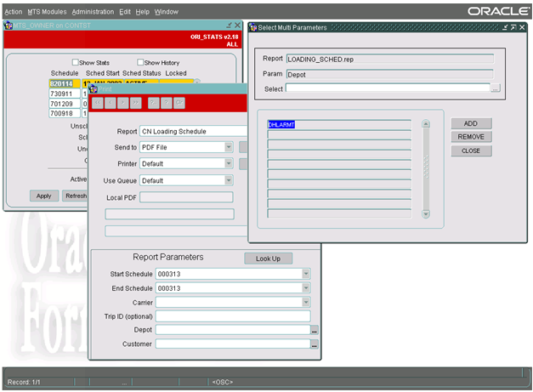
Task: Click the parameter list scrollbar thumb
Action: click(426, 167)
